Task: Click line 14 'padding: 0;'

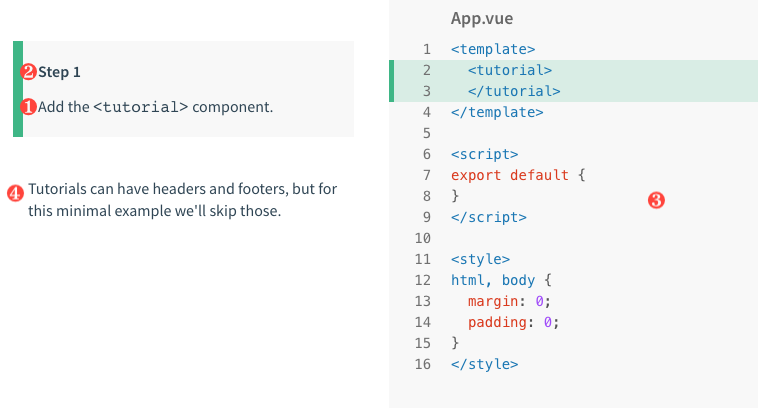Action: pos(513,322)
